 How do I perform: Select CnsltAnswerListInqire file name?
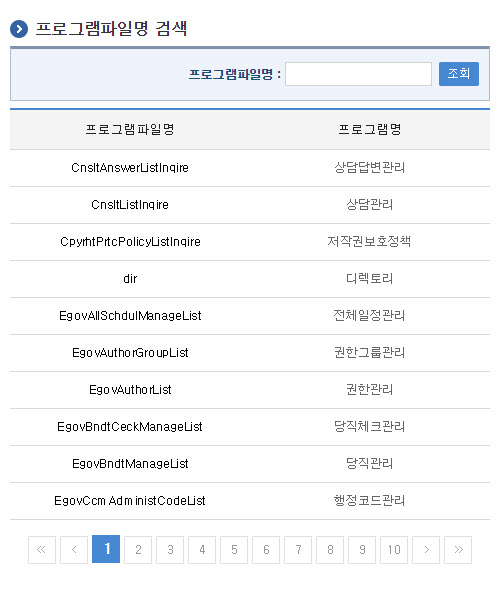tap(130, 168)
